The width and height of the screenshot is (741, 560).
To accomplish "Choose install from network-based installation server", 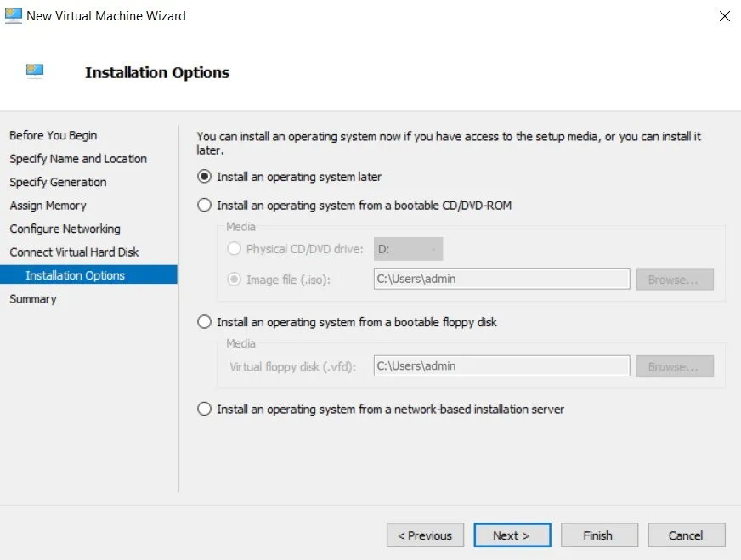I will click(x=204, y=409).
